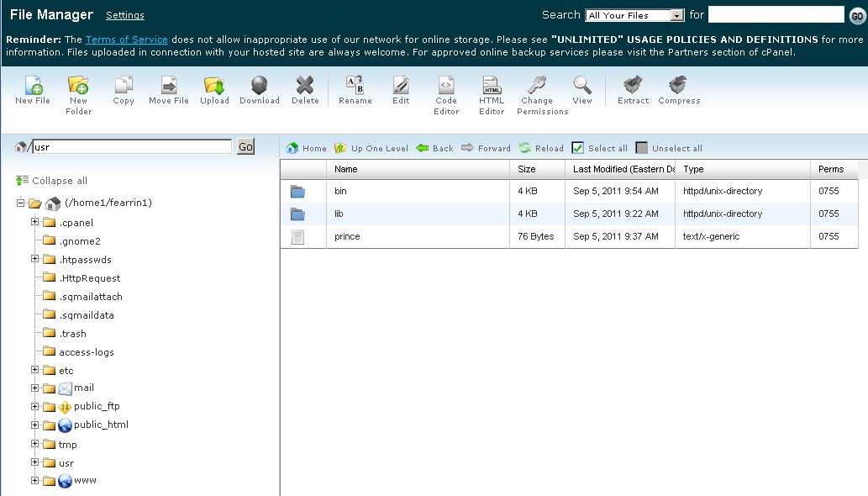Click the Download toolbar icon

pos(260,86)
